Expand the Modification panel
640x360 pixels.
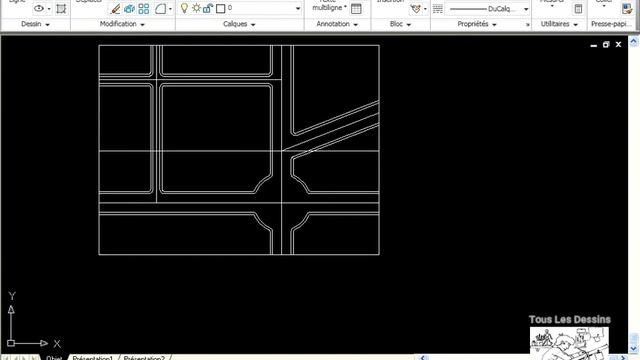click(x=122, y=24)
